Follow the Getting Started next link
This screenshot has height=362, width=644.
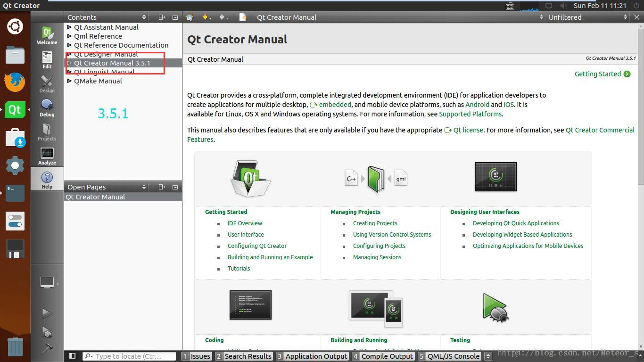602,74
